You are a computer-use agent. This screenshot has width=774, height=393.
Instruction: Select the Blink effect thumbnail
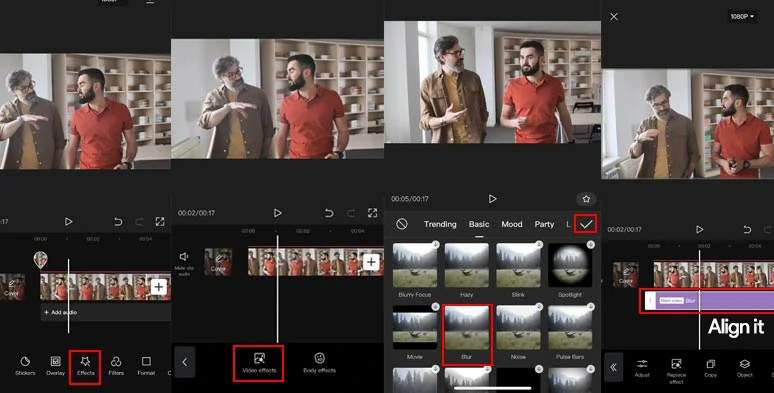[x=518, y=265]
